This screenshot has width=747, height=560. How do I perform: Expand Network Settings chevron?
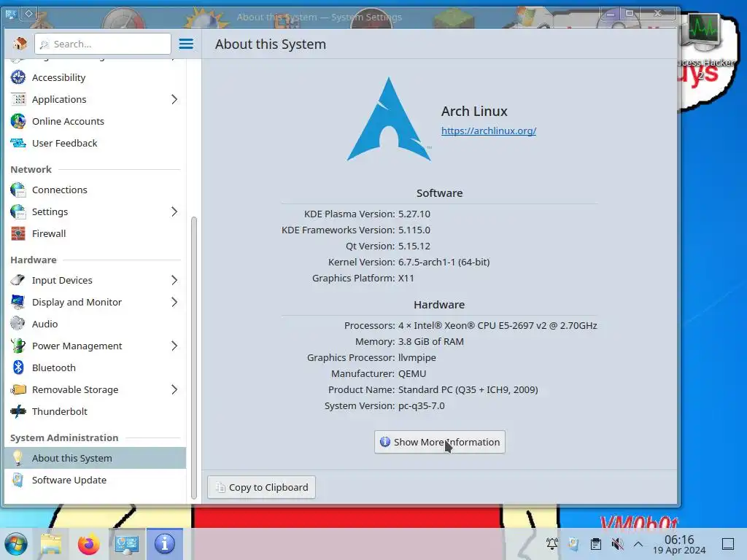coord(174,211)
